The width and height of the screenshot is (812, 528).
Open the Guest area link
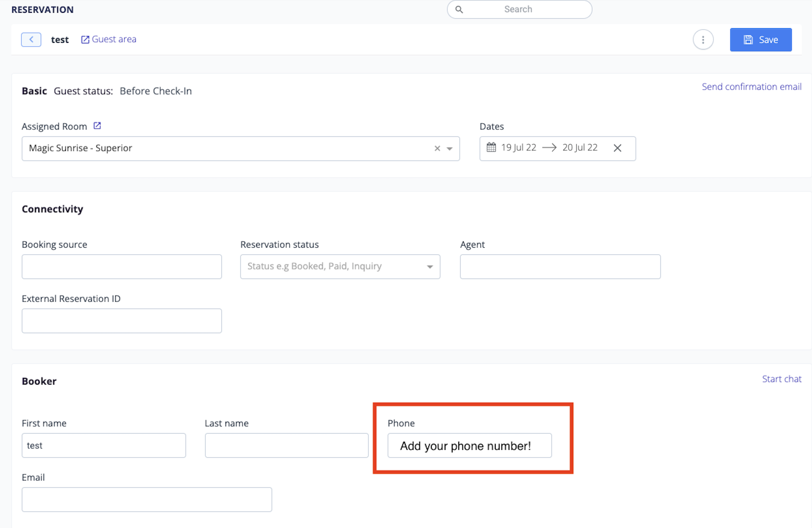pos(109,39)
